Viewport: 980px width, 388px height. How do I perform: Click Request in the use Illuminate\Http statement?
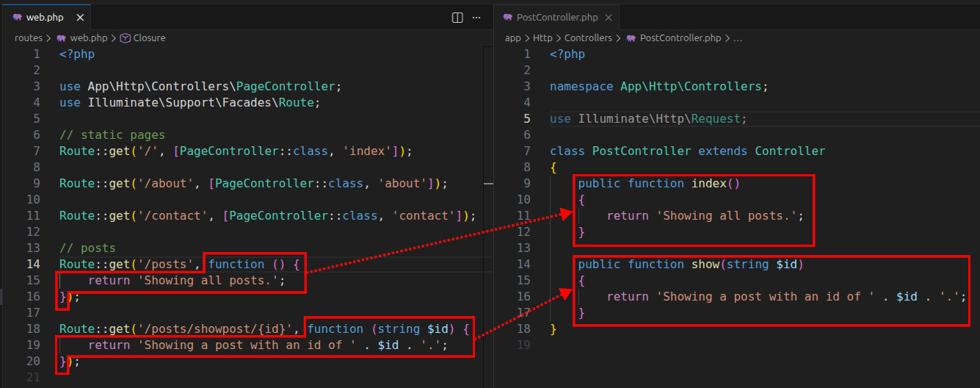point(717,118)
